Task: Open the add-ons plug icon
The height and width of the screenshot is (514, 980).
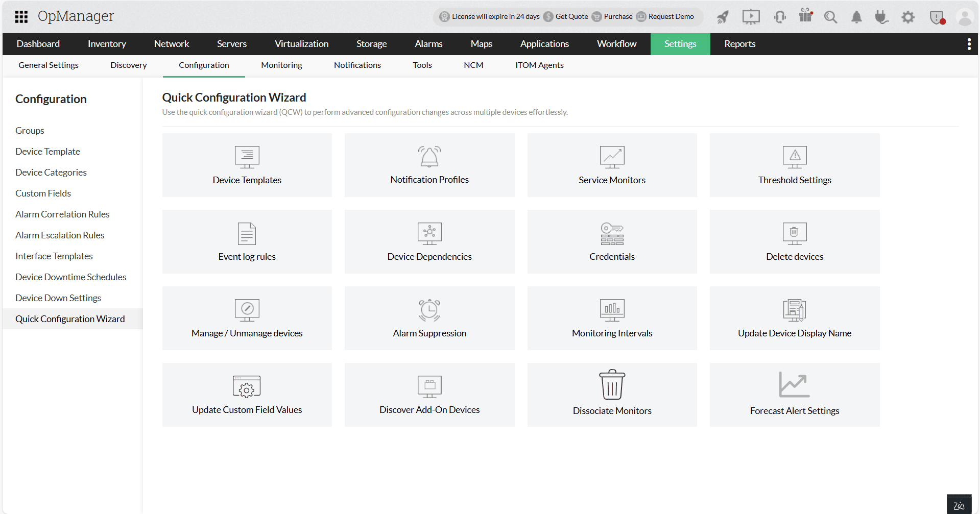Action: [x=881, y=17]
